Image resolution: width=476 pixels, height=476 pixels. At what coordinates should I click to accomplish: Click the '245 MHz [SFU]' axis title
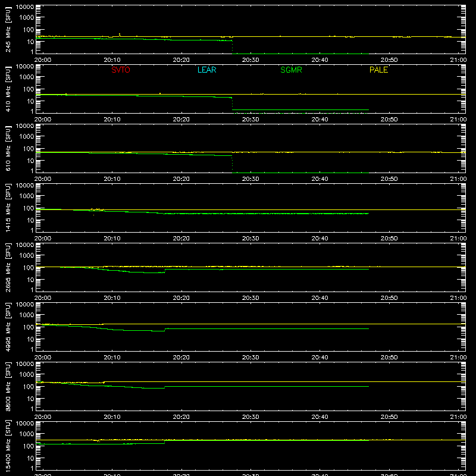click(8, 30)
